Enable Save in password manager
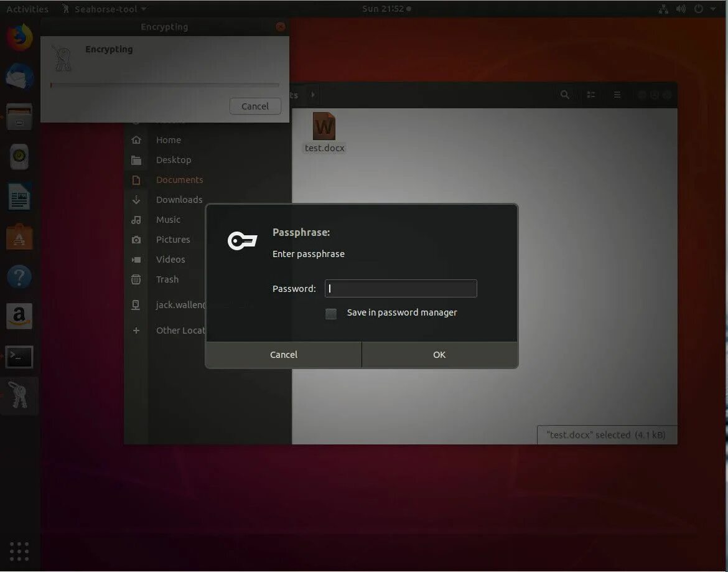Viewport: 728px width, 572px height. [x=330, y=314]
